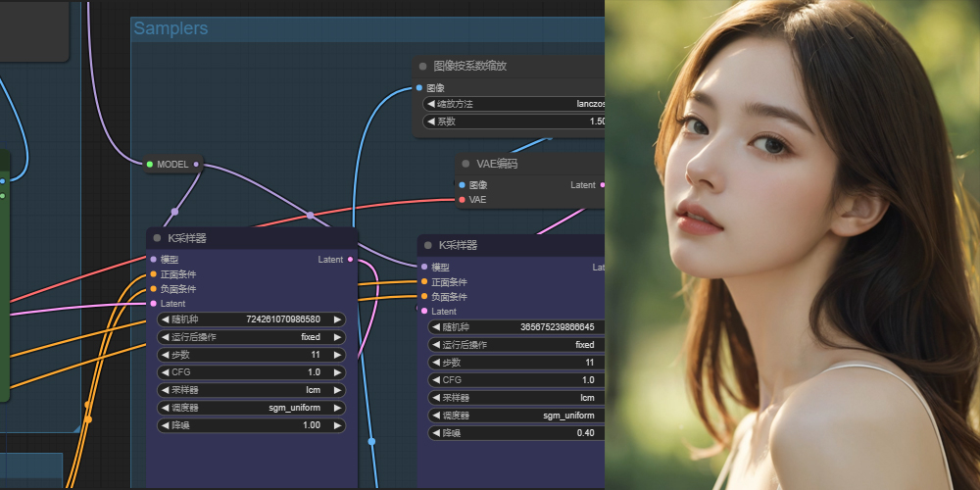This screenshot has width=980, height=490.
Task: Click the blue link midpoint dot
Action: coord(371,441)
